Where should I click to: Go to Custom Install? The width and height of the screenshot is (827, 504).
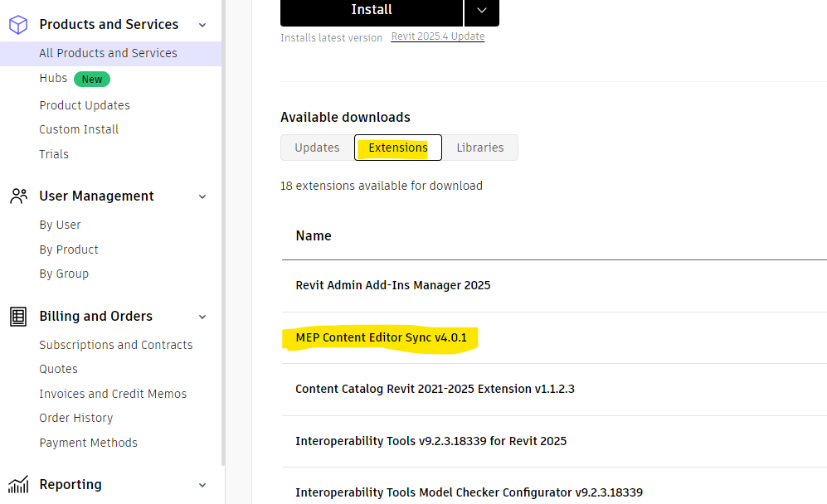78,129
